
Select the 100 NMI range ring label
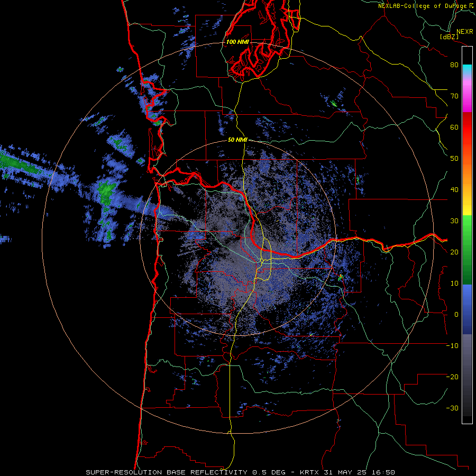(237, 42)
